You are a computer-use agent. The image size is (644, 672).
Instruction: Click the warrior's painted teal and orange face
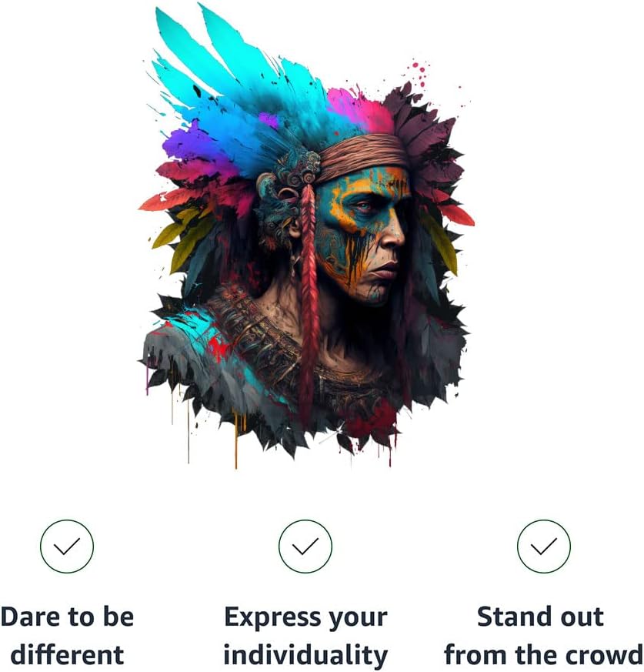(364, 233)
